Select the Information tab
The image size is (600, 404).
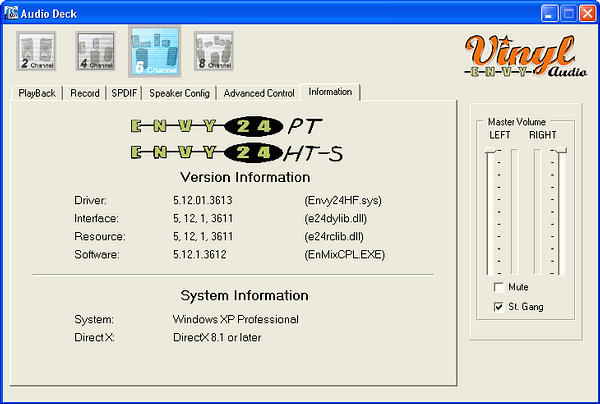tap(330, 92)
